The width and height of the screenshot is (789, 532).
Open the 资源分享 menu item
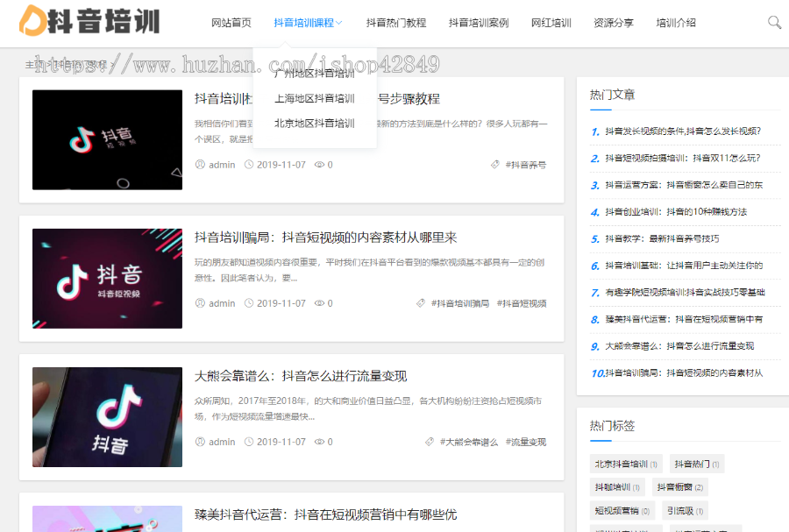coord(614,23)
